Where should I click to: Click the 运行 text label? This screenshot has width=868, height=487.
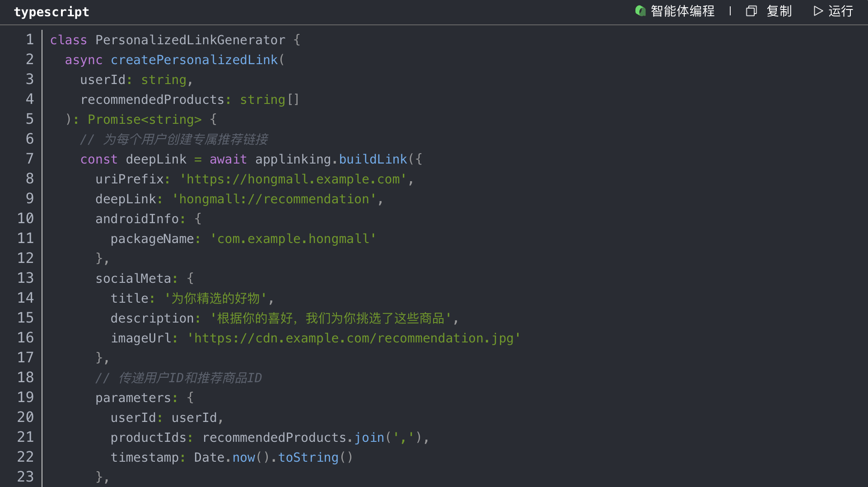click(x=840, y=11)
